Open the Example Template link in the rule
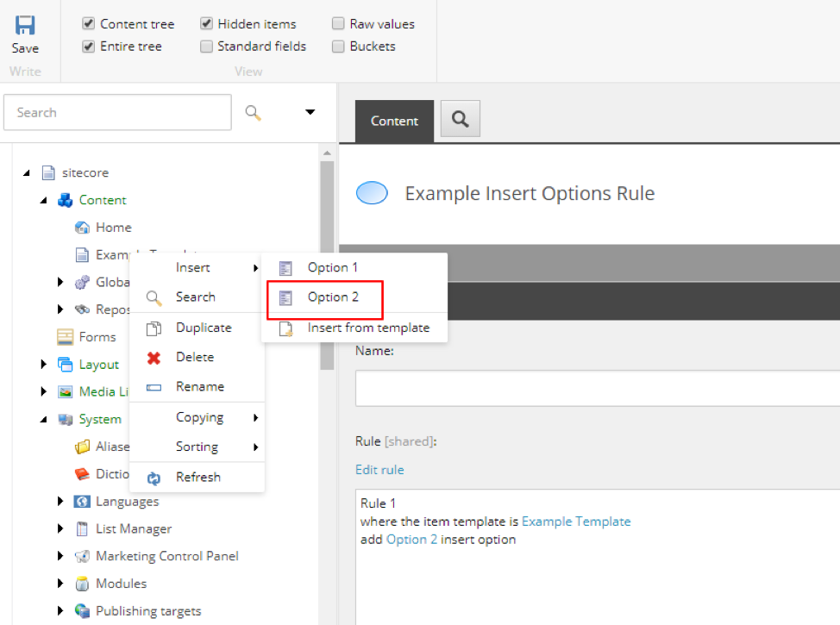840x625 pixels. click(x=575, y=520)
